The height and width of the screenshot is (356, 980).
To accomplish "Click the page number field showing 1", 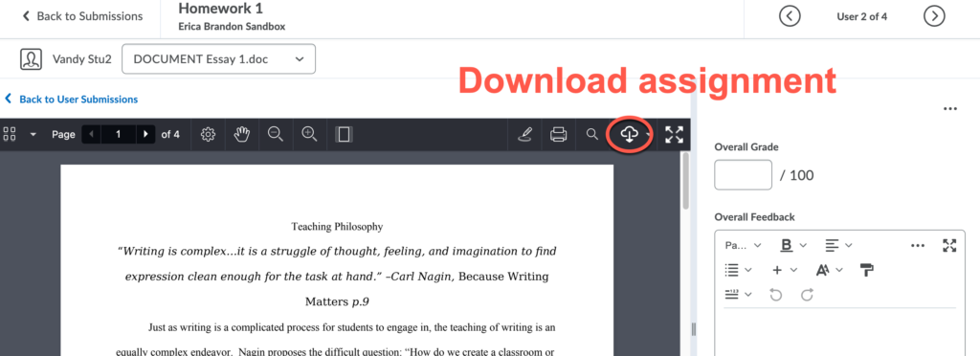I will (118, 134).
